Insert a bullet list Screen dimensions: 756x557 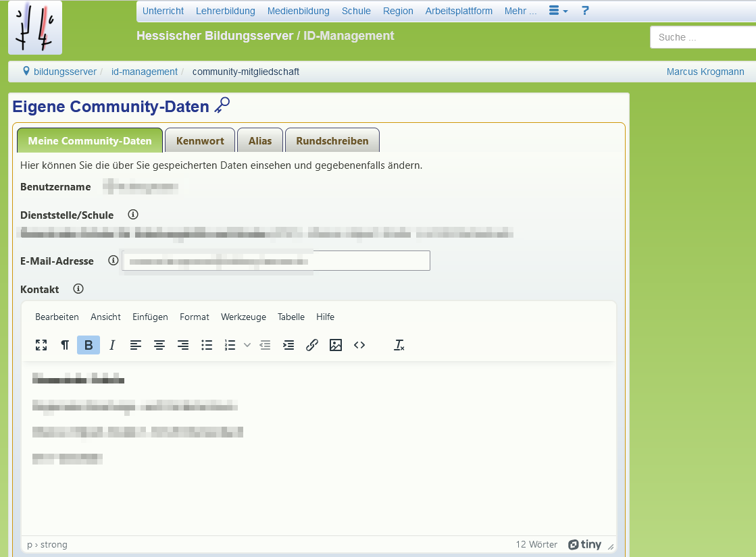(207, 345)
